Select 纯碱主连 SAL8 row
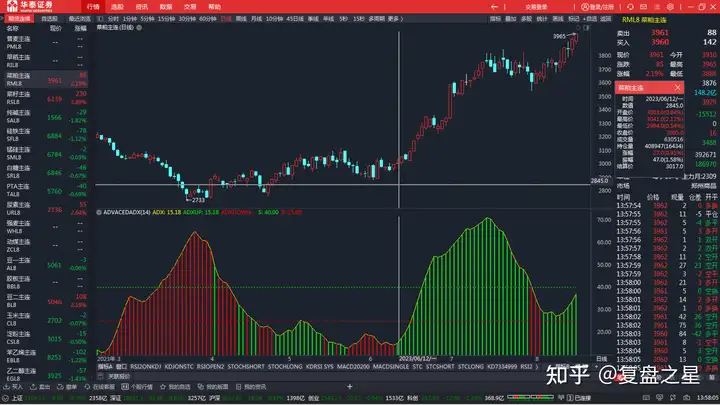This screenshot has height=405, width=720. (x=46, y=116)
